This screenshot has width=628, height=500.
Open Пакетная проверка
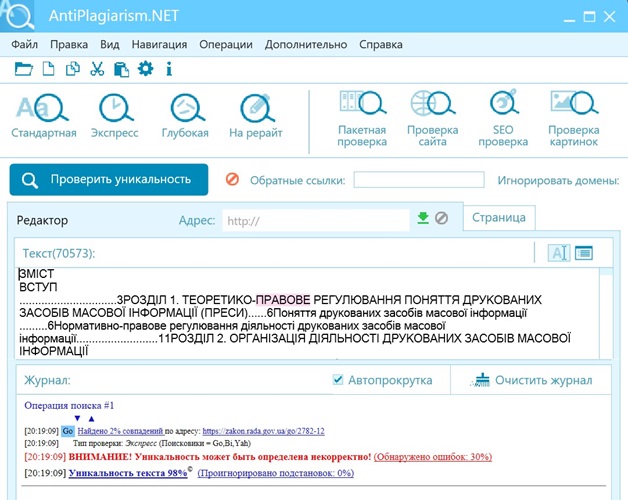[362, 119]
